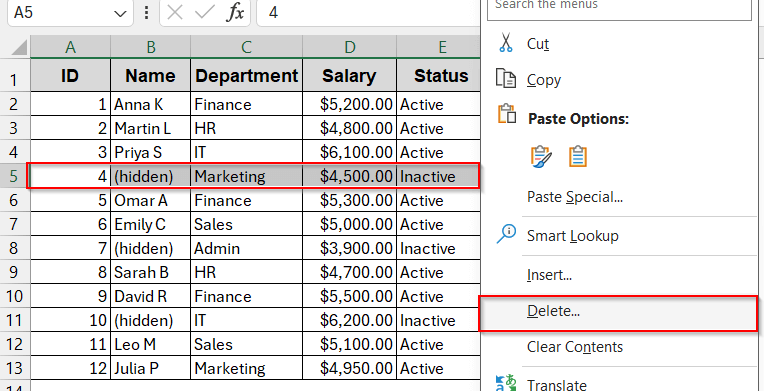
Task: Select row 11 header
Action: click(x=15, y=320)
